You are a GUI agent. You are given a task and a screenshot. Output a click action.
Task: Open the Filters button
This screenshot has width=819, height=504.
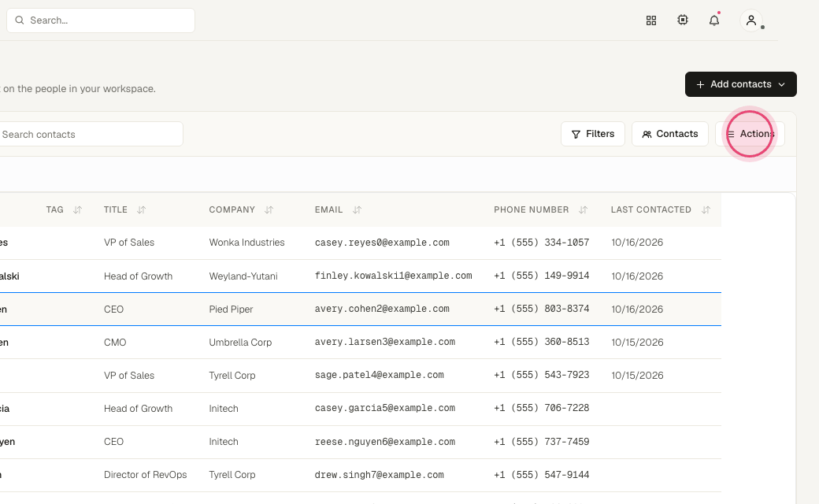tap(593, 134)
